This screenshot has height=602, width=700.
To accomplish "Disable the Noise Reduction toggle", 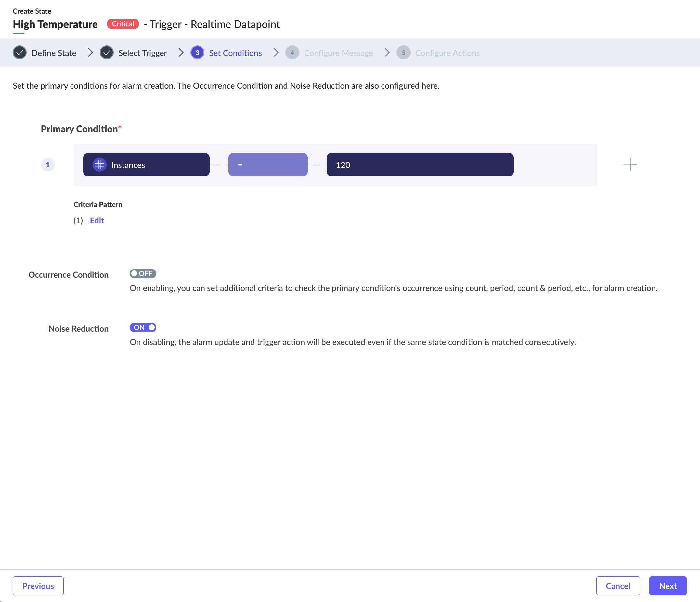I will click(x=143, y=328).
